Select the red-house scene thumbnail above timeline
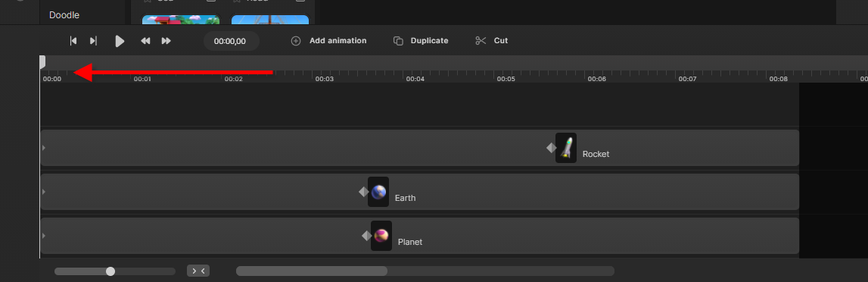 click(181, 20)
